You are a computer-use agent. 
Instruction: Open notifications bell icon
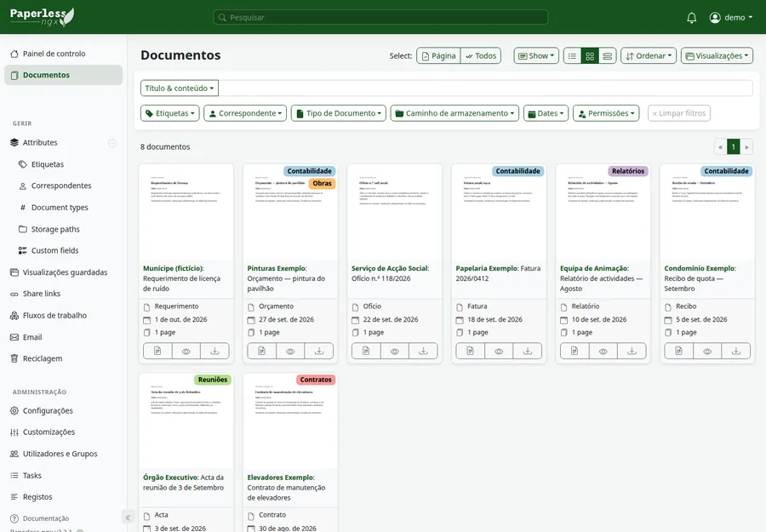pyautogui.click(x=691, y=18)
